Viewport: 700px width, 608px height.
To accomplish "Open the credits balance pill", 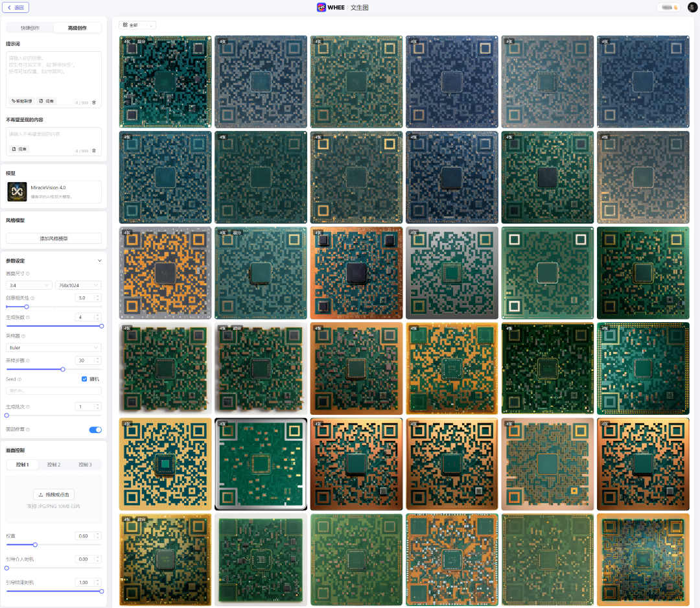I will 668,7.
